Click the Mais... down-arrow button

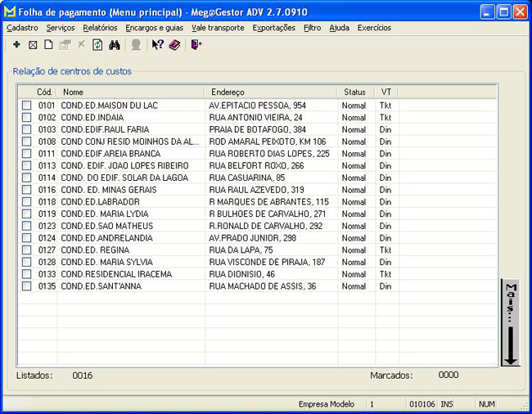510,322
